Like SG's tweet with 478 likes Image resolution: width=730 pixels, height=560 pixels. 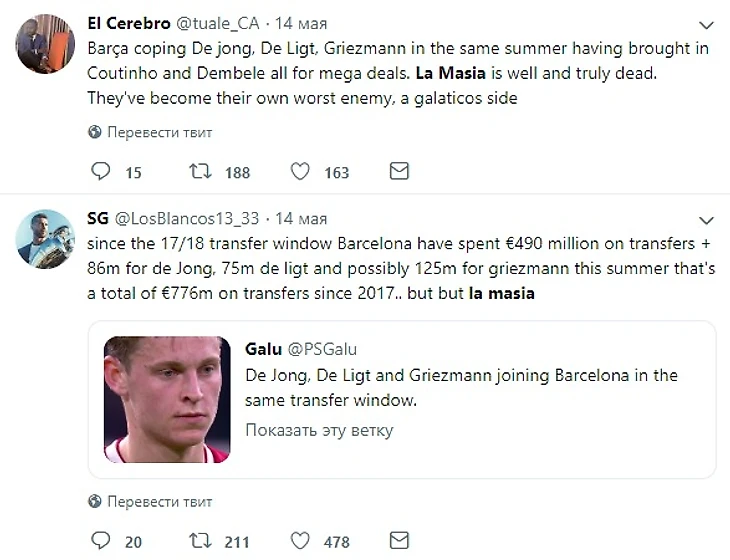click(300, 541)
